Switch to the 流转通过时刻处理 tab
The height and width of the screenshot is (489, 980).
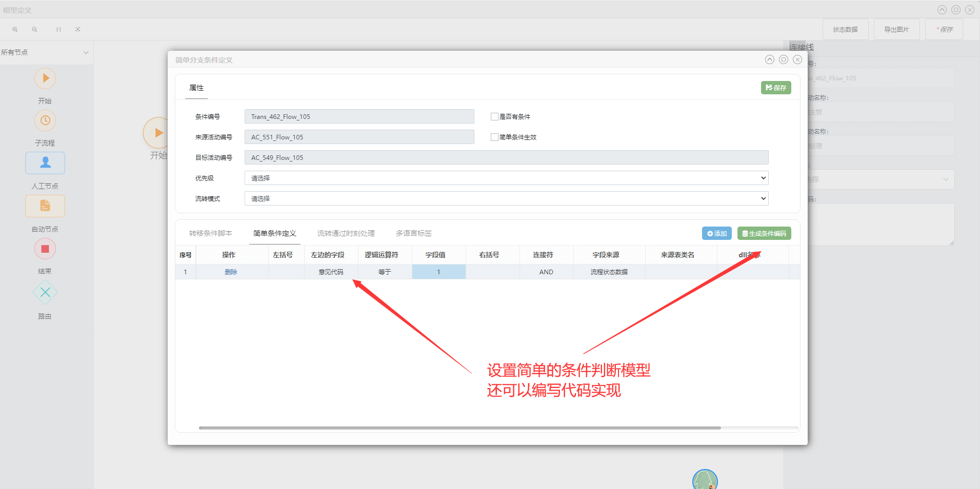346,234
